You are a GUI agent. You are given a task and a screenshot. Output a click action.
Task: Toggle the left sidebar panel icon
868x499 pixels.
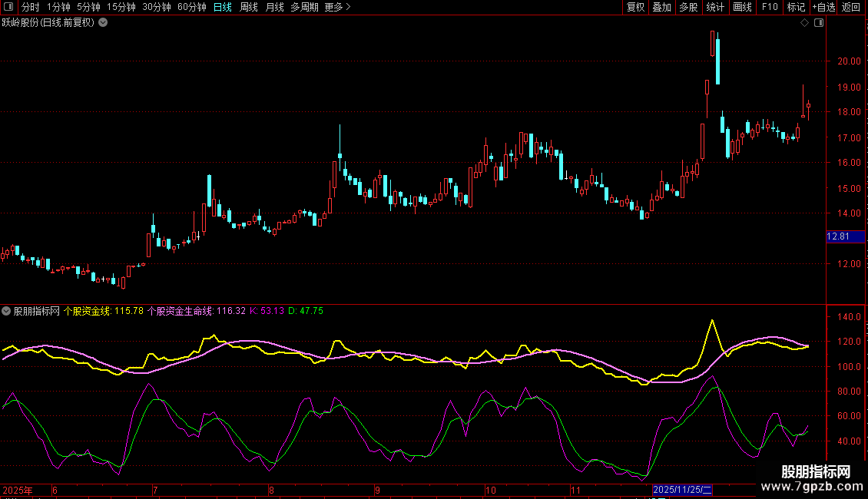pyautogui.click(x=9, y=7)
